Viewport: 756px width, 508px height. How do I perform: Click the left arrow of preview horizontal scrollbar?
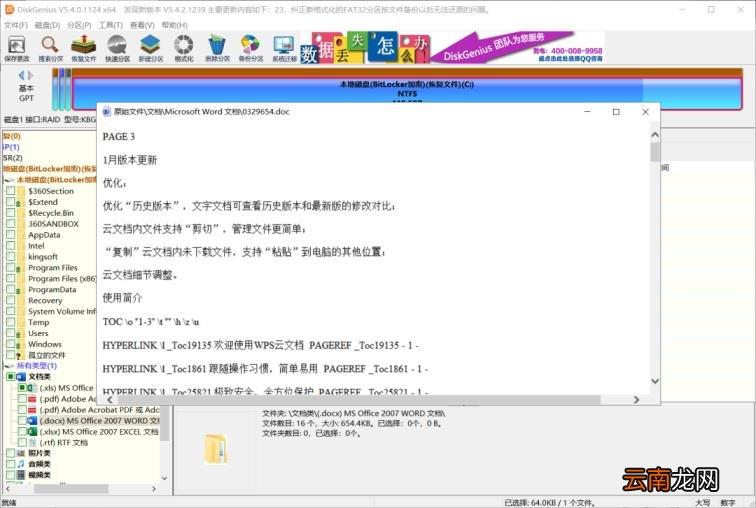(110, 400)
